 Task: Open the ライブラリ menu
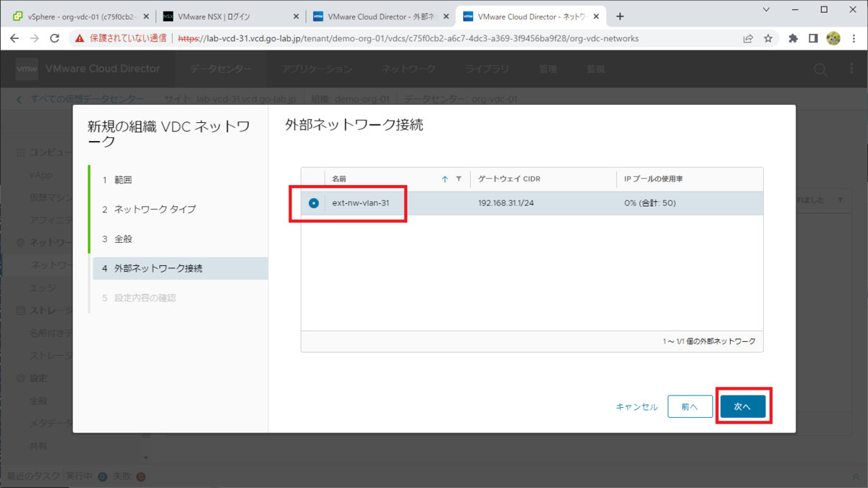[488, 69]
